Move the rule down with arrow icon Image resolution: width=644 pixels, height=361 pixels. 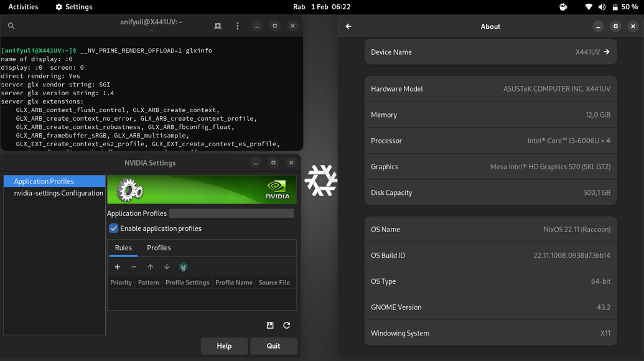tap(166, 266)
